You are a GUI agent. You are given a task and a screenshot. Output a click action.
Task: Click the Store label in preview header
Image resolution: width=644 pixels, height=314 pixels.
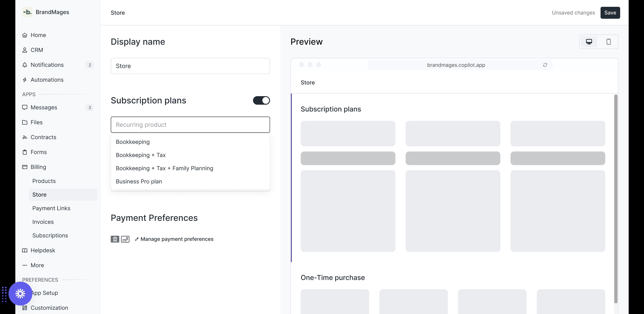click(x=308, y=82)
